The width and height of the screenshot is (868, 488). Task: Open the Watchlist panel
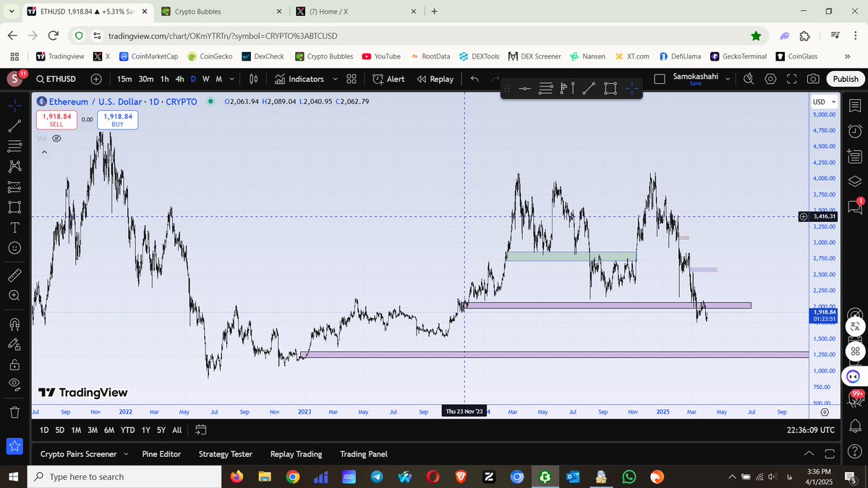pyautogui.click(x=854, y=107)
